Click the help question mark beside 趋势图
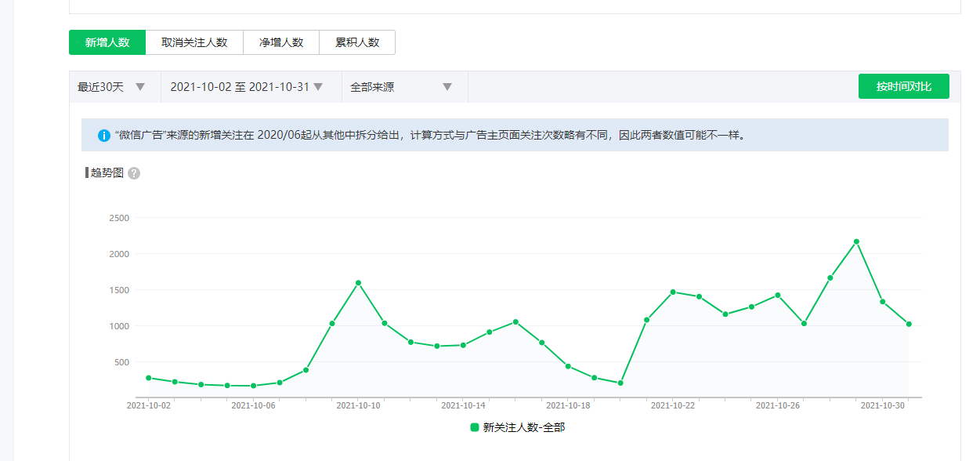980x461 pixels. tap(134, 173)
